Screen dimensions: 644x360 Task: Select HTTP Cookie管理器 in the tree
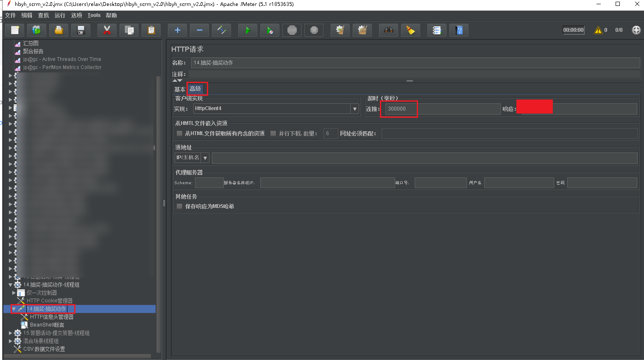50,301
